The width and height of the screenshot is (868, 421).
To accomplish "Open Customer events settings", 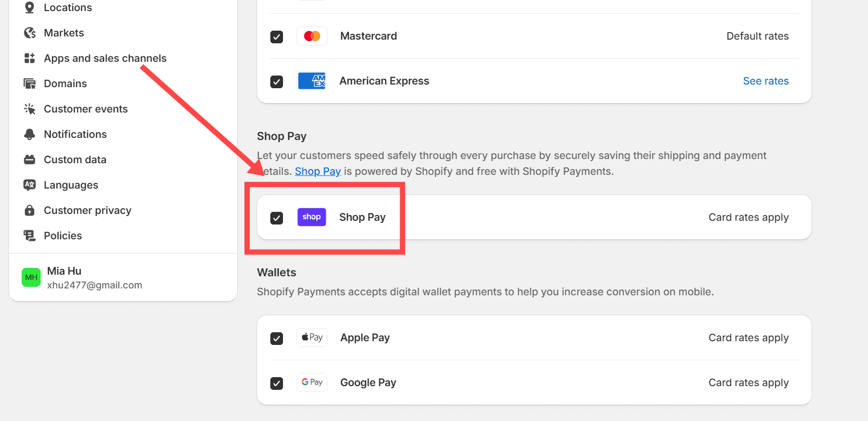I will coord(86,109).
